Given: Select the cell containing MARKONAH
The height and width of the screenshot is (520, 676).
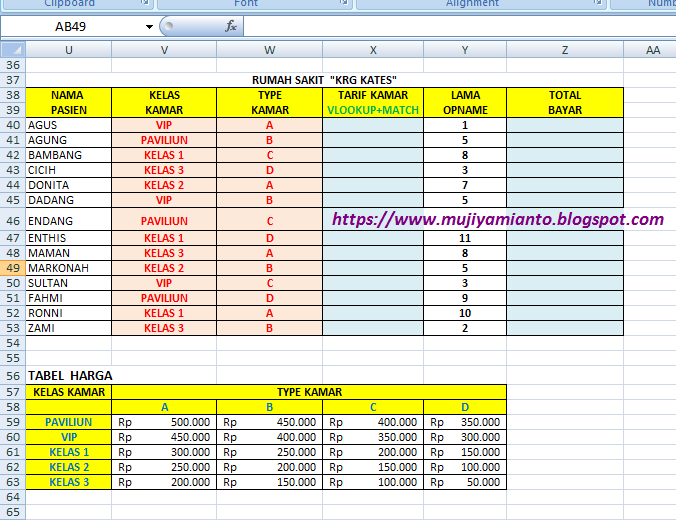Looking at the screenshot, I should tap(69, 268).
